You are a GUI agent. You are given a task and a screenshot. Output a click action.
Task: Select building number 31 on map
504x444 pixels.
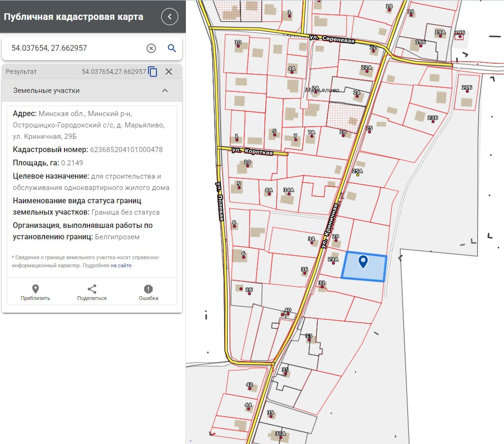click(x=322, y=286)
